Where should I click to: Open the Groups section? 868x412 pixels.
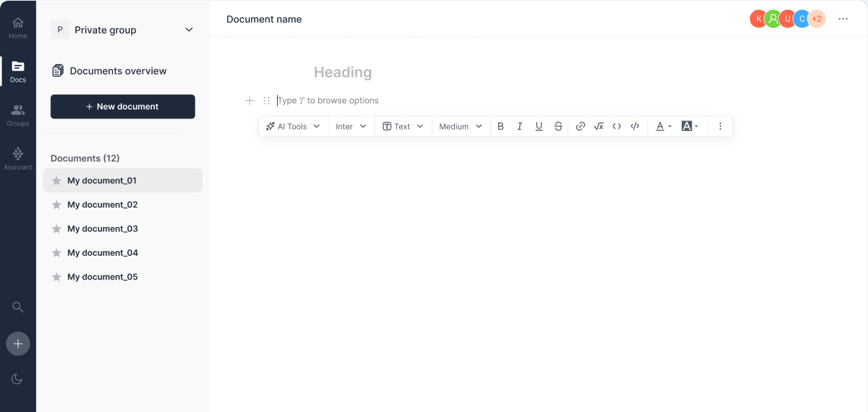18,115
